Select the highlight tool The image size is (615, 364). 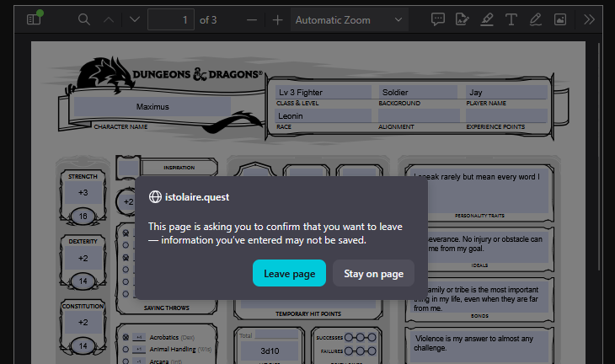(487, 19)
